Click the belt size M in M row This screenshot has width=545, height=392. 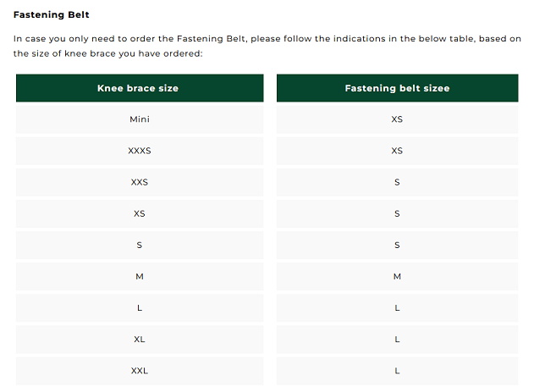pos(397,277)
